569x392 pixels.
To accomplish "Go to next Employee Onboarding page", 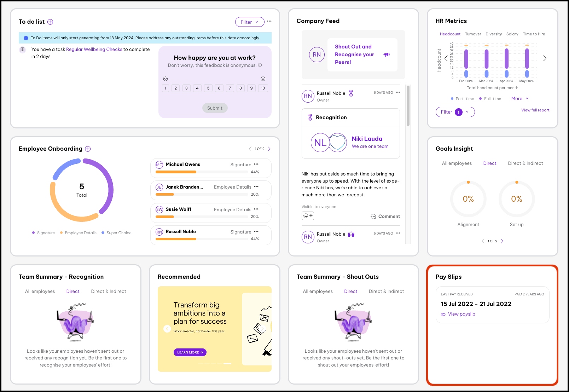I will click(x=269, y=149).
